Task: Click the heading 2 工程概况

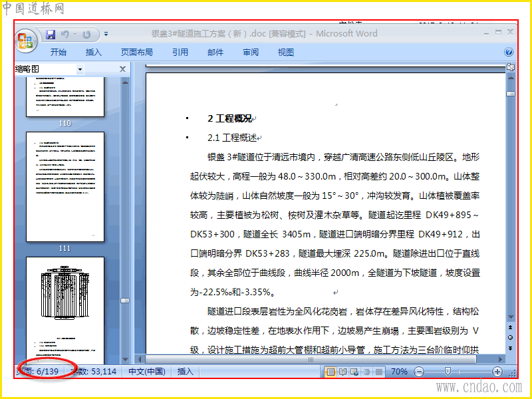Action: click(229, 118)
